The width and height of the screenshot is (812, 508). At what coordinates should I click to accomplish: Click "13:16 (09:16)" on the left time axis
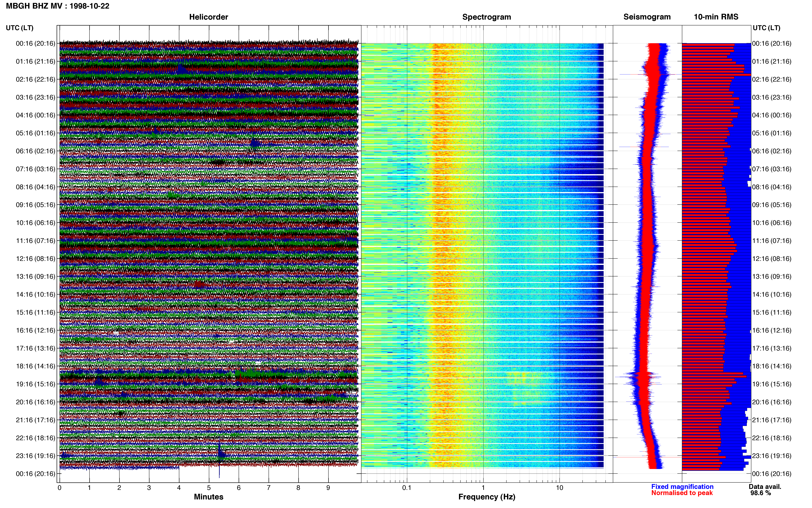pyautogui.click(x=36, y=276)
